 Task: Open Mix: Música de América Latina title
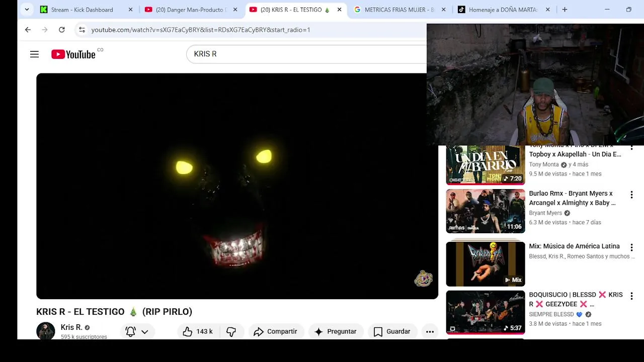click(x=574, y=246)
